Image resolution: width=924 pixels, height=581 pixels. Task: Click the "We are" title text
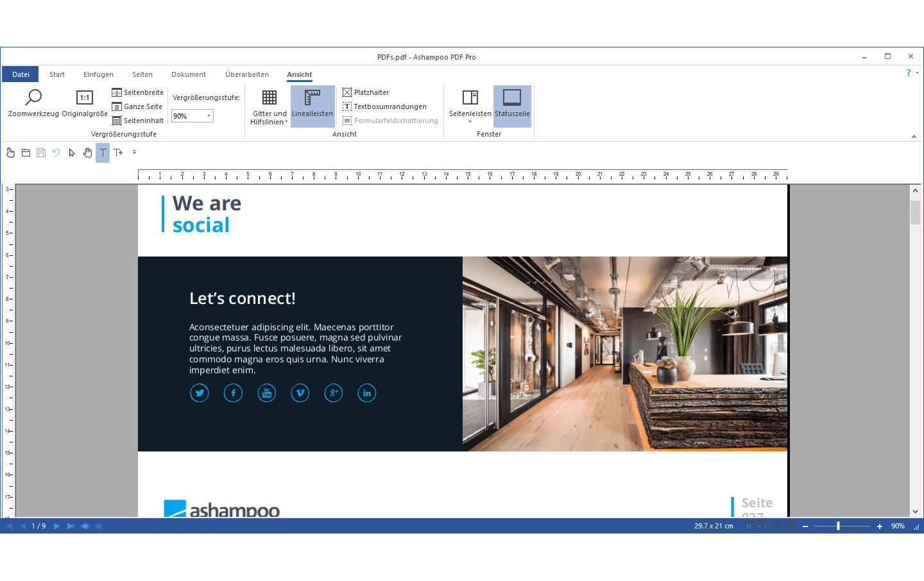click(207, 203)
